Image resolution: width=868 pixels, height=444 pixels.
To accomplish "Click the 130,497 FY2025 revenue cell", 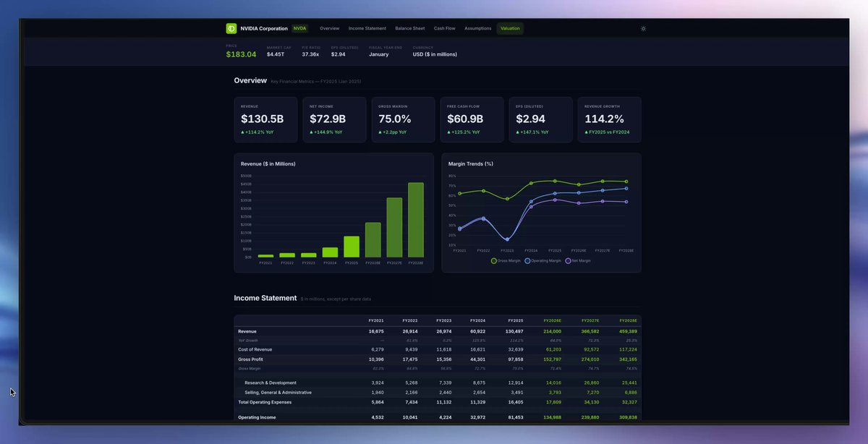I will 514,331.
